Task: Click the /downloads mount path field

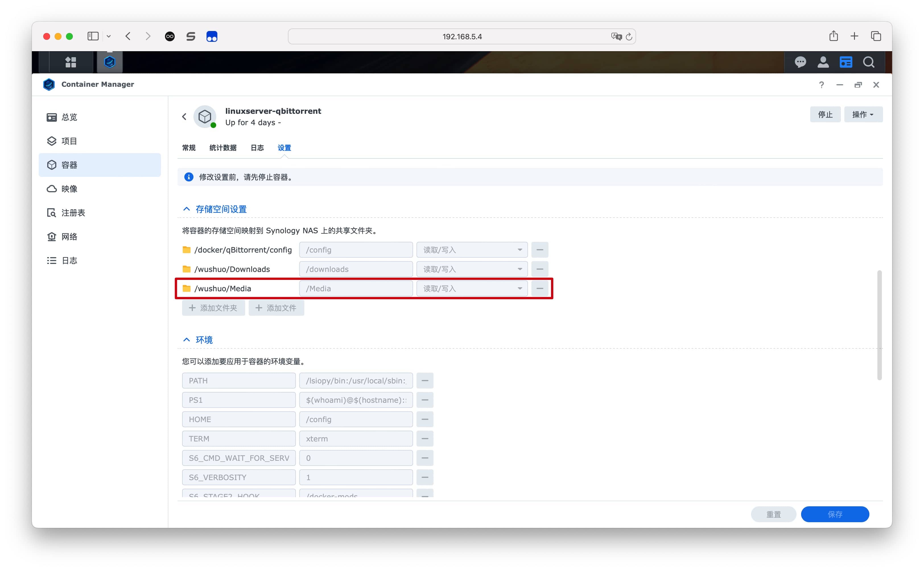Action: pos(356,269)
